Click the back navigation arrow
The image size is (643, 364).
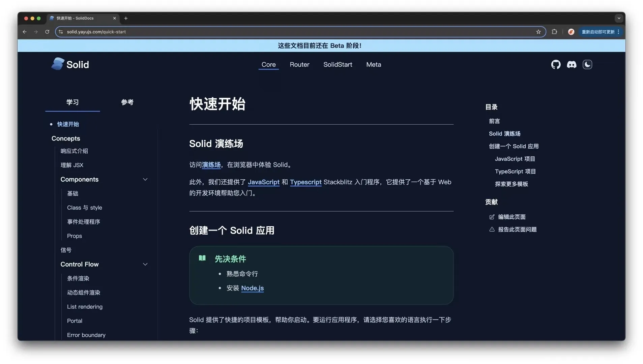[24, 32]
